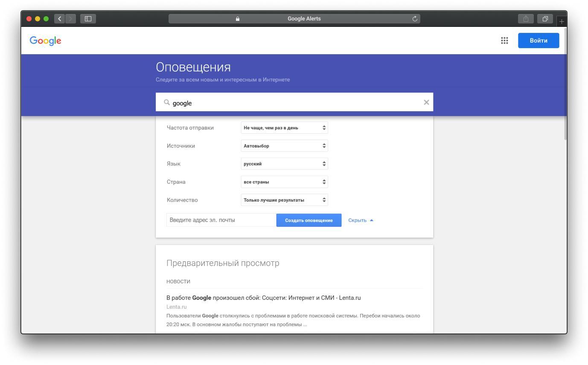The width and height of the screenshot is (588, 365).
Task: Open the Google apps grid icon
Action: coord(504,41)
